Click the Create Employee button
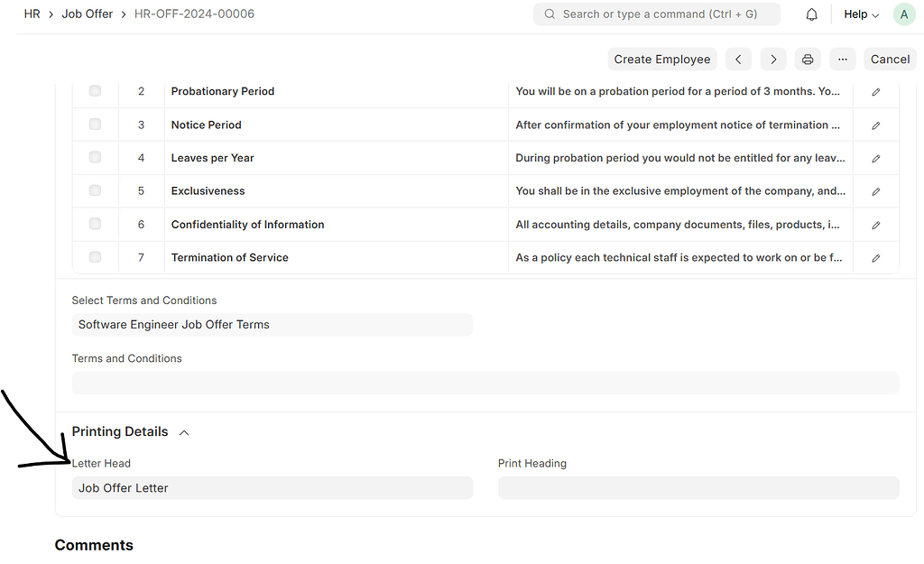924x564 pixels. (x=662, y=59)
